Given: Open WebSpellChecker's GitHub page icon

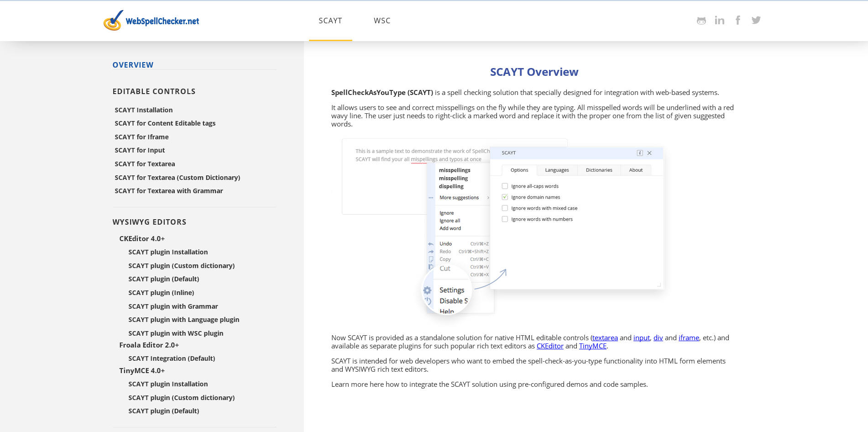Looking at the screenshot, I should (x=701, y=20).
